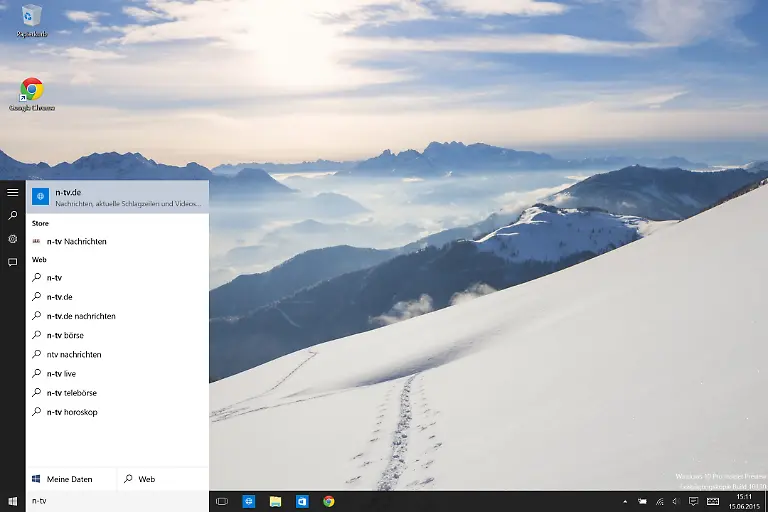Switch to Meine Daten search scope

71,479
